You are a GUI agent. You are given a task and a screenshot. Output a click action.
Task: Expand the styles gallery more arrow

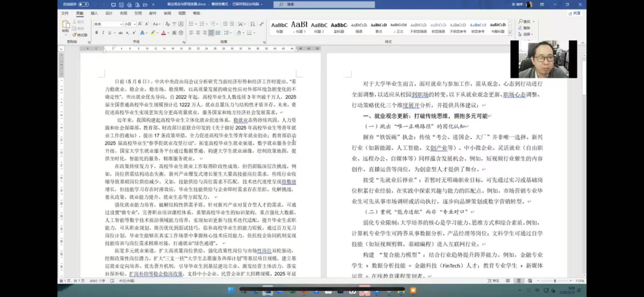[510, 33]
